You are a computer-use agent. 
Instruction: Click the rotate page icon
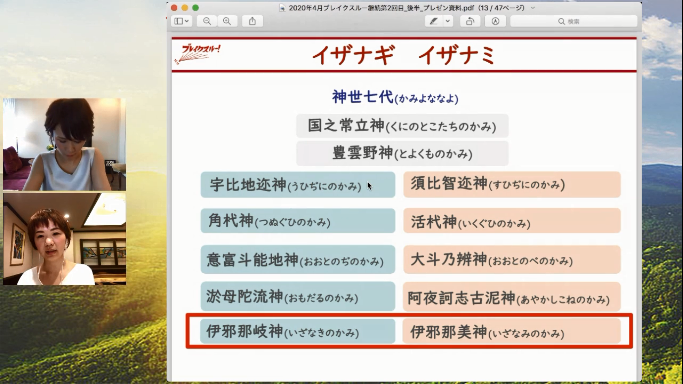click(470, 21)
